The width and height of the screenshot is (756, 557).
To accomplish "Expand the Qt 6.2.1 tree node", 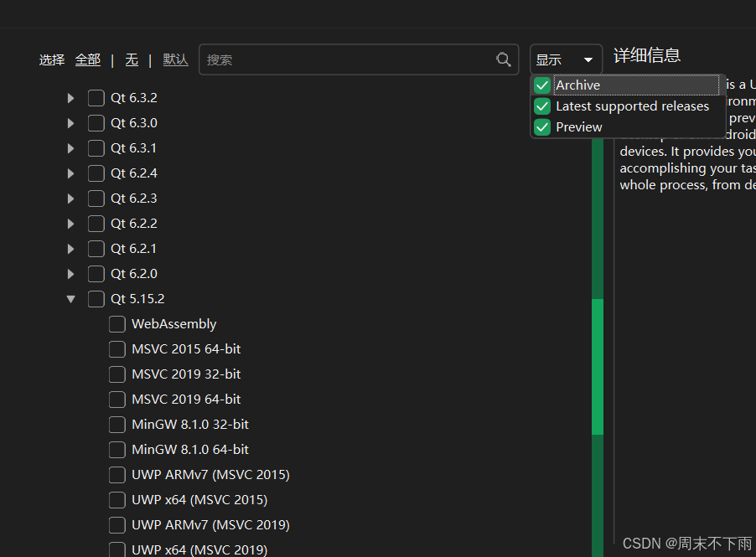I will click(71, 249).
